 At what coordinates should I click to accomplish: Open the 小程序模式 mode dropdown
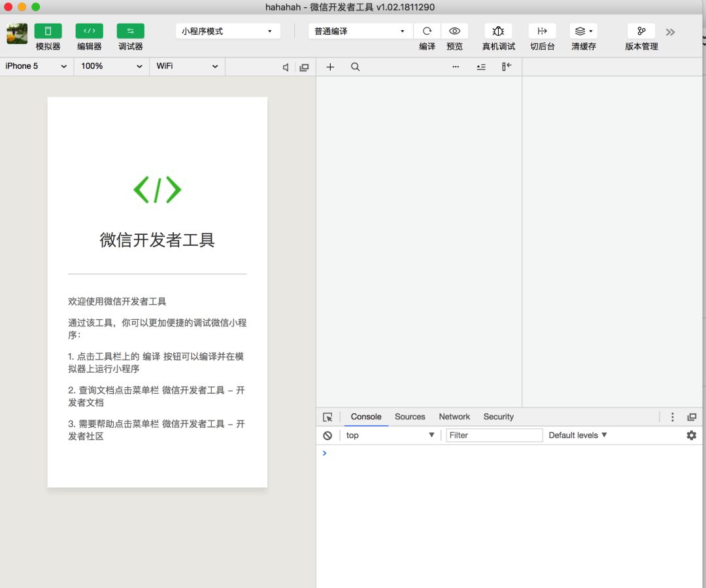(228, 31)
